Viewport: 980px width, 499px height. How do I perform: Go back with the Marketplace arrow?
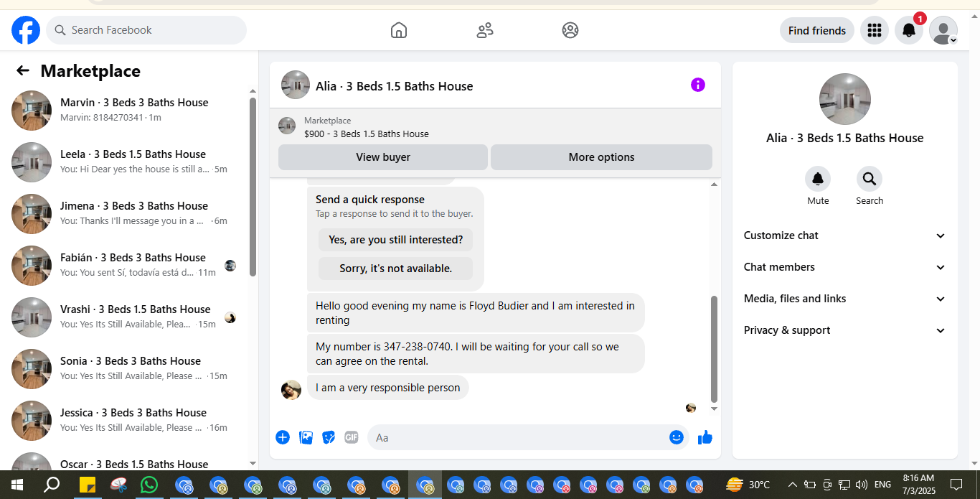23,70
